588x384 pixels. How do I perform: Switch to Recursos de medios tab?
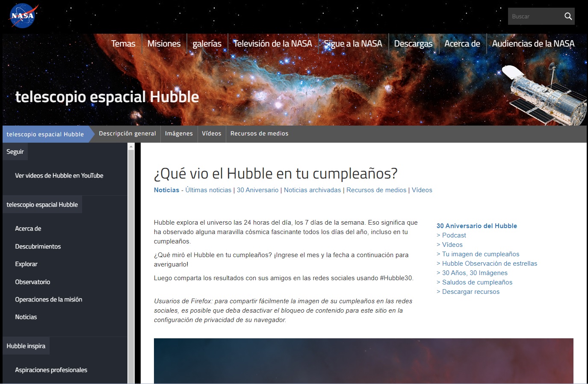point(259,134)
